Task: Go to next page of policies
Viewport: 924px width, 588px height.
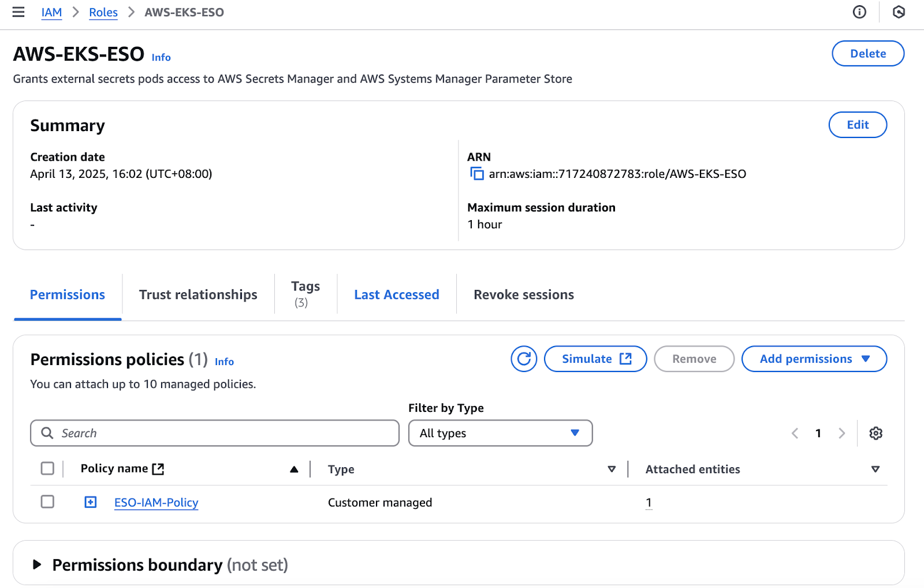Action: coord(841,433)
